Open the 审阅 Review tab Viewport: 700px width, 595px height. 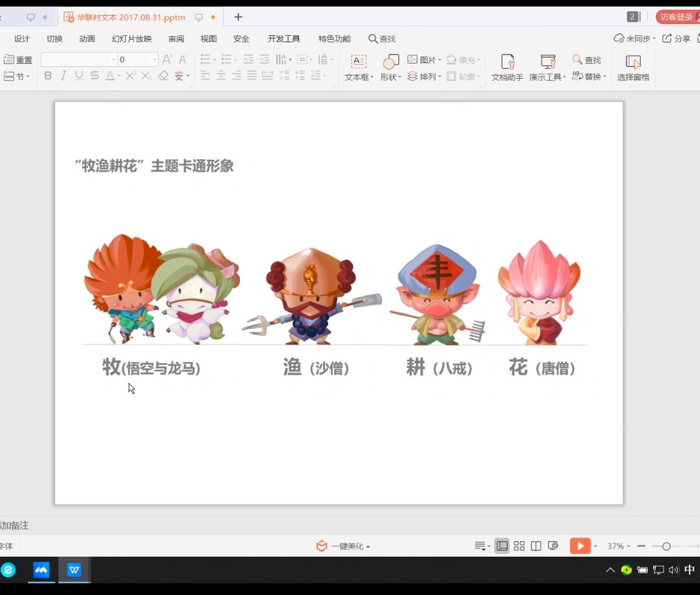coord(176,39)
